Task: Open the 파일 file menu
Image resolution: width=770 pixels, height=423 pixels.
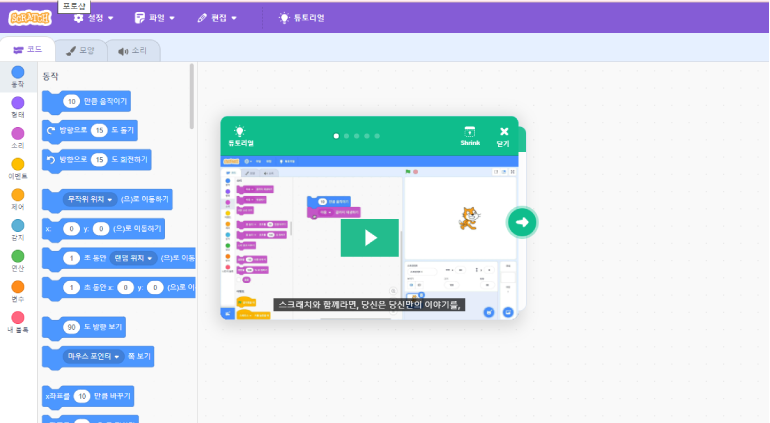Action: 155,18
